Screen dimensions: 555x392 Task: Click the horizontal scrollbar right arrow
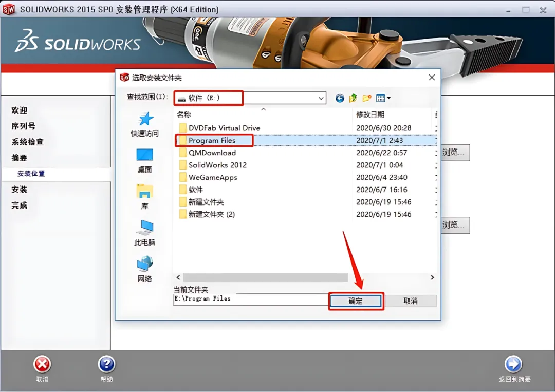click(432, 278)
